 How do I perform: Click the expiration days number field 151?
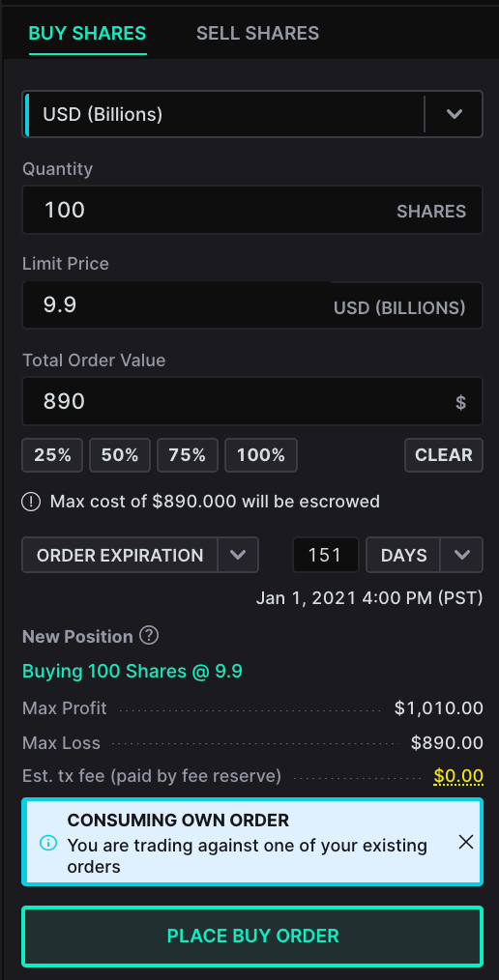(x=325, y=555)
